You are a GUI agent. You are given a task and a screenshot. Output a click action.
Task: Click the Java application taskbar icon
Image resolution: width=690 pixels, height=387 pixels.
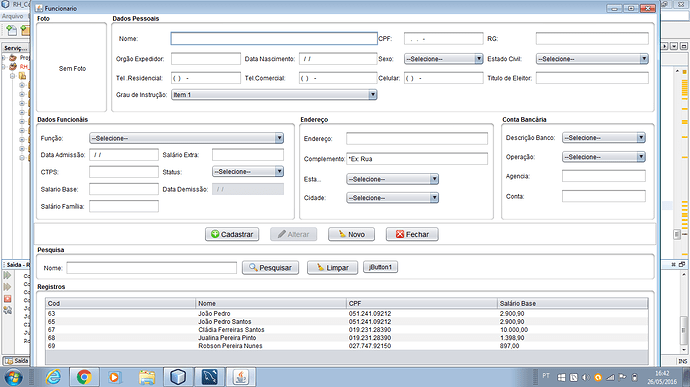[241, 377]
